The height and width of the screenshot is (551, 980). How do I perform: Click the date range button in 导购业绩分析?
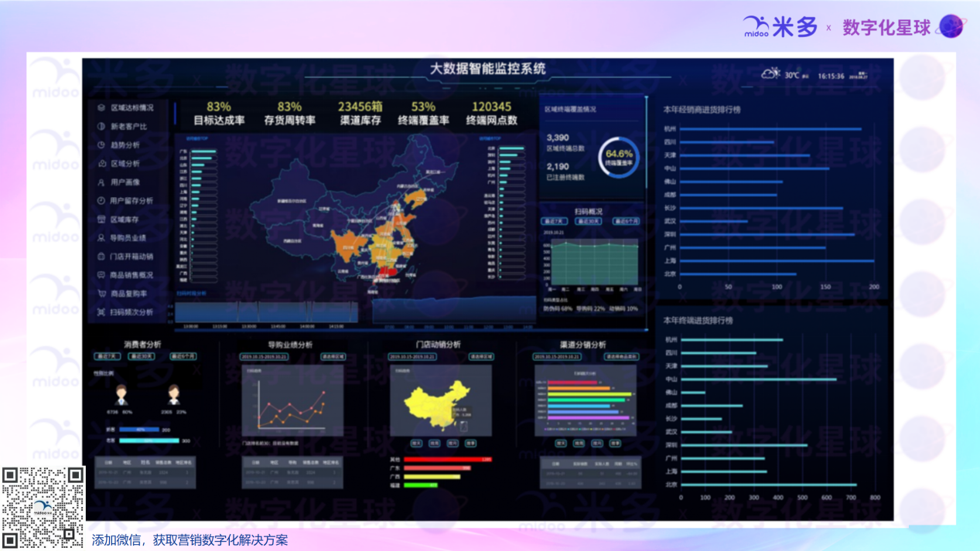tap(264, 357)
